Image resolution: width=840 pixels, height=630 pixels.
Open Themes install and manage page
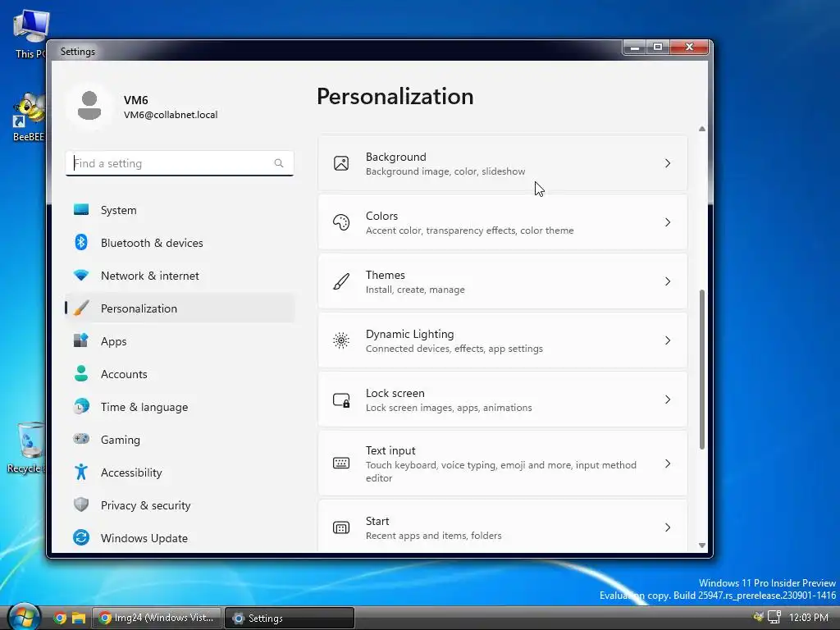coord(503,281)
